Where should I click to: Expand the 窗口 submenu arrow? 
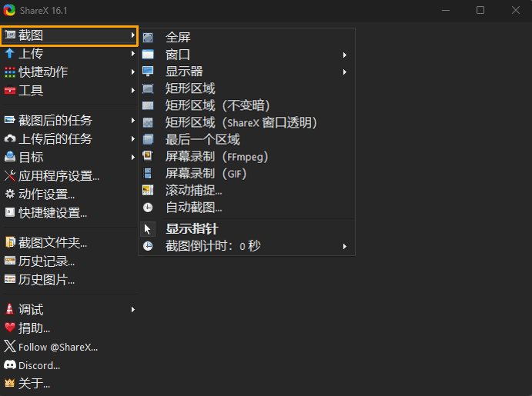pyautogui.click(x=345, y=55)
